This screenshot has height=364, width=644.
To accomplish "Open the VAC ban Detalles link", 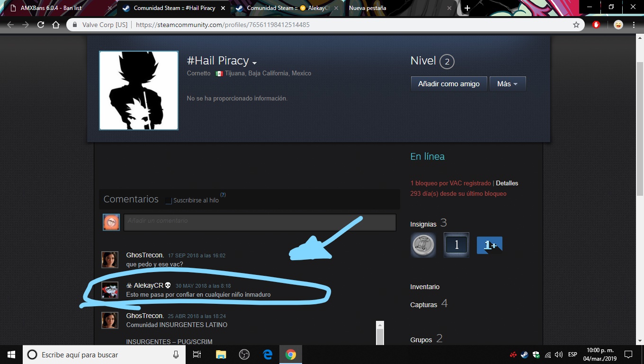I will pos(507,183).
